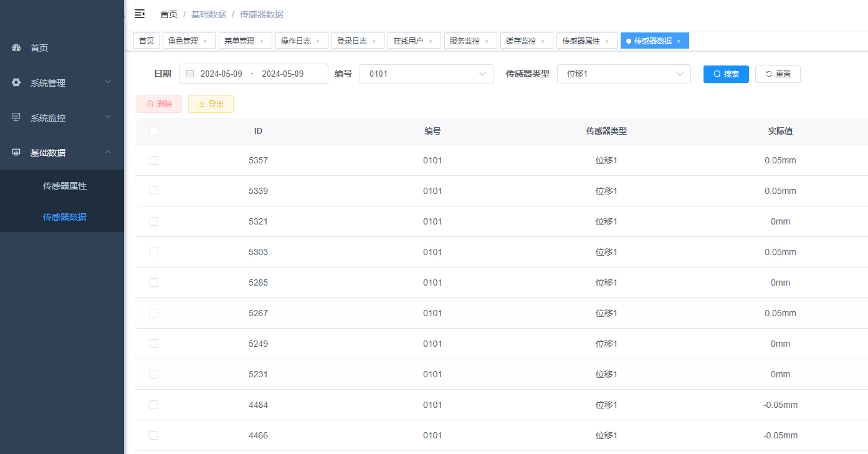Check the row with ID 5321
The width and height of the screenshot is (868, 454).
click(154, 221)
